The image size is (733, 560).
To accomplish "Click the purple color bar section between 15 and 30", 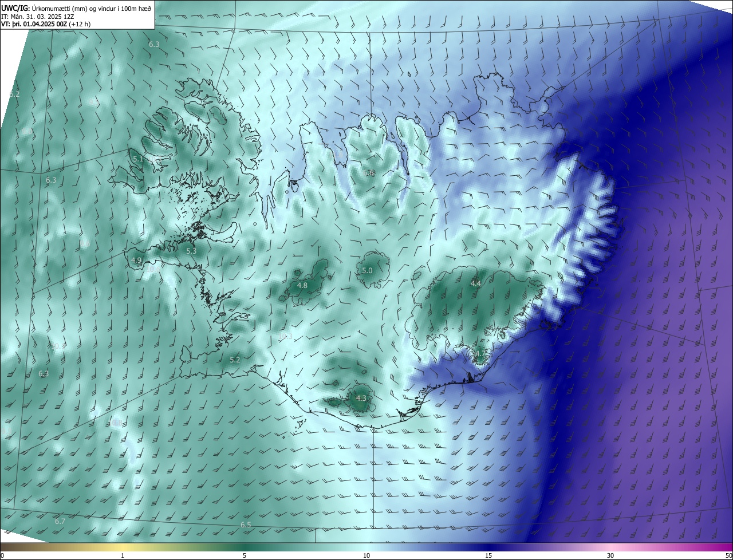I will (550, 547).
